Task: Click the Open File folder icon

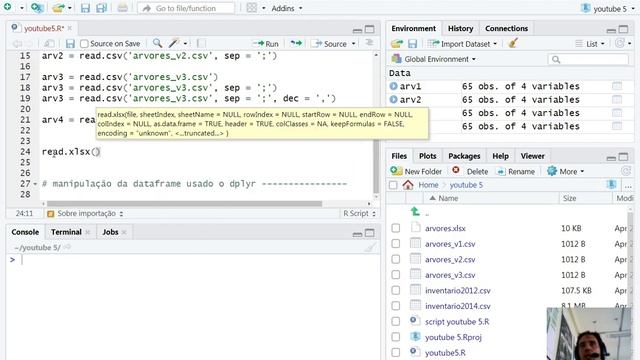Action: click(59, 7)
